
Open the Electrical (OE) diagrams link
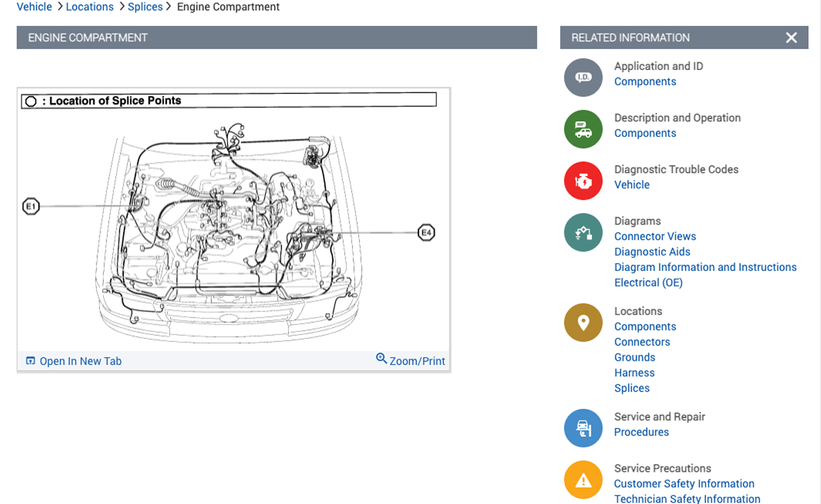click(x=648, y=283)
